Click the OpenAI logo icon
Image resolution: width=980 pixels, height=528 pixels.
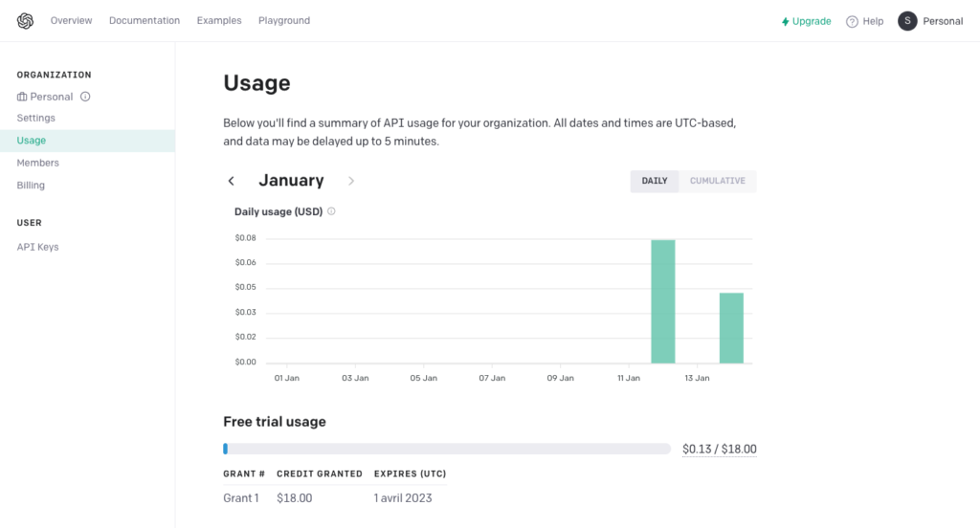pyautogui.click(x=25, y=21)
